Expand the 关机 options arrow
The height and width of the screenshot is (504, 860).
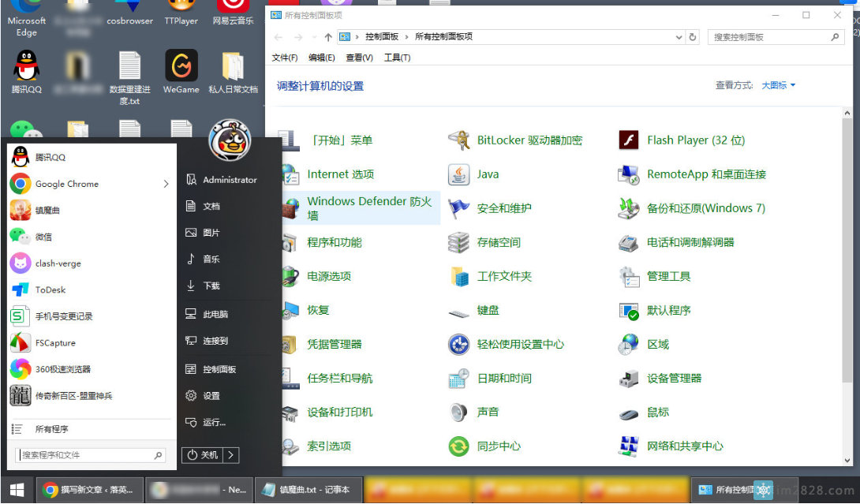[231, 455]
